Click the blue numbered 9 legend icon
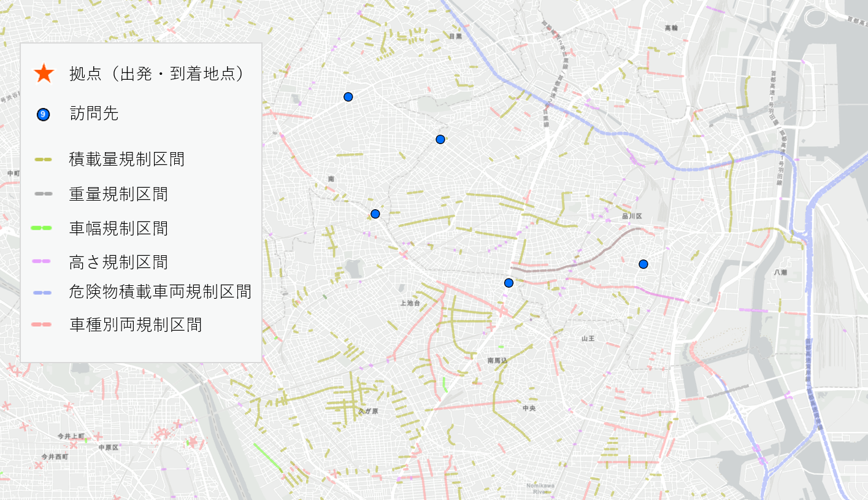 (x=43, y=114)
